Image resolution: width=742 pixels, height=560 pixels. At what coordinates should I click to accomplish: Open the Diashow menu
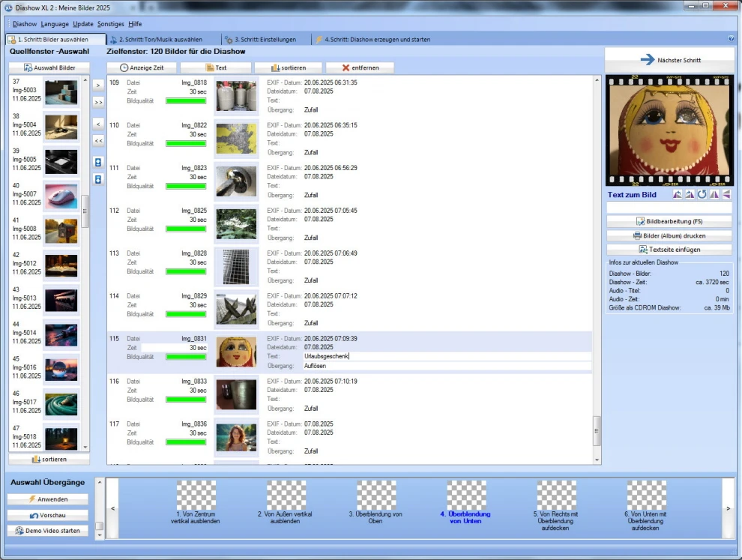(25, 24)
